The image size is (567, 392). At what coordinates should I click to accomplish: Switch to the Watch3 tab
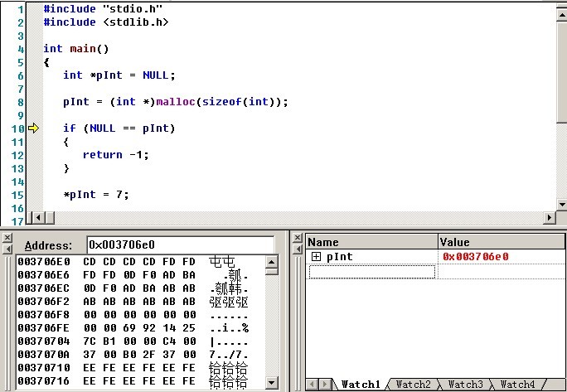[466, 385]
